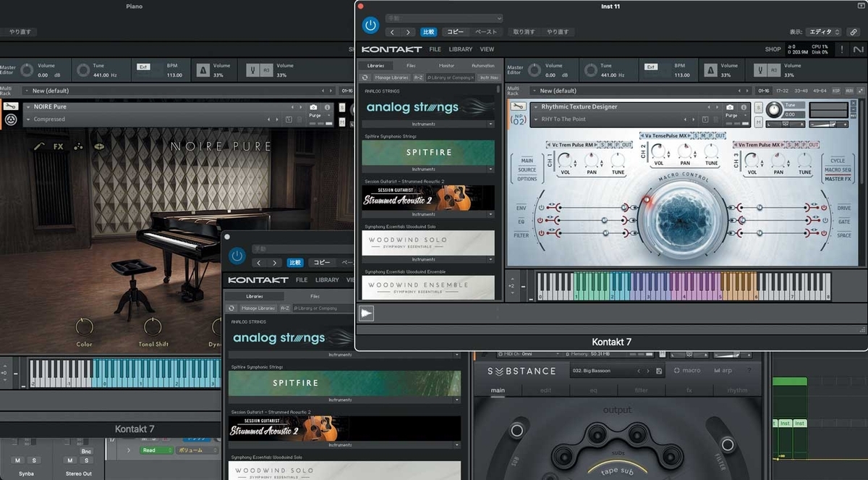
Task: Open VIEW menu in front Kontakt window
Action: pos(487,49)
